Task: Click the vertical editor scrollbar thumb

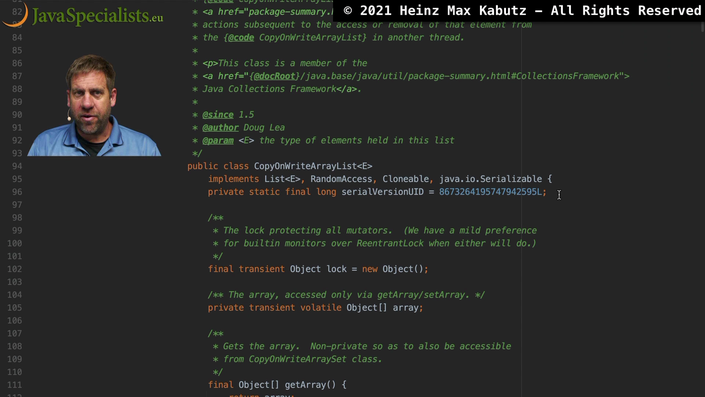Action: click(702, 27)
